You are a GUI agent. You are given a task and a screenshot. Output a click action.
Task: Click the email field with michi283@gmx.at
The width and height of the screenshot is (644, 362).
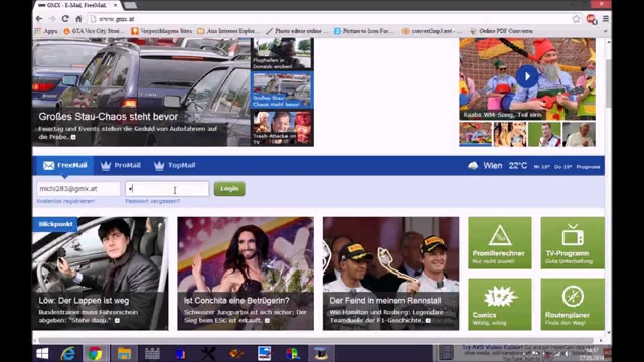coord(78,189)
